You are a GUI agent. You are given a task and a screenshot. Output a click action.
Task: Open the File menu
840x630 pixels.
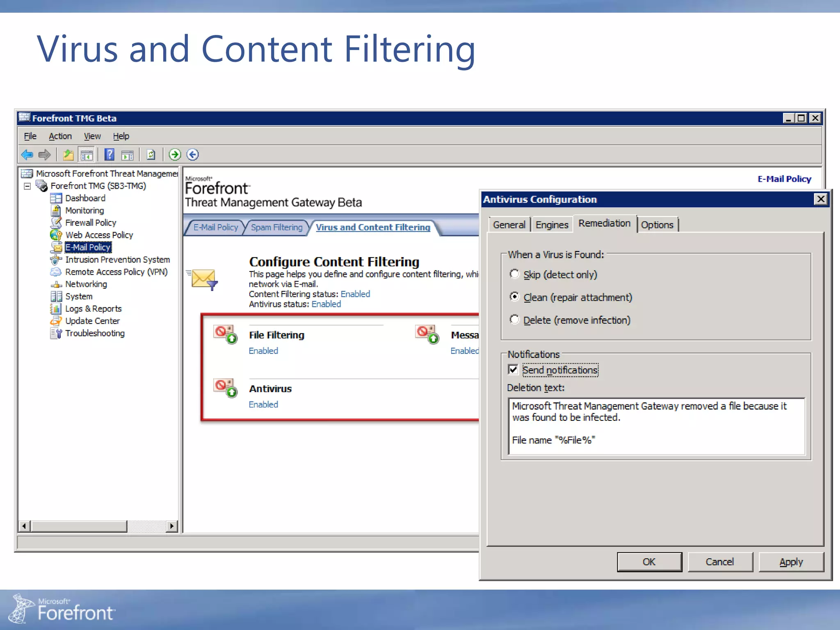[30, 136]
